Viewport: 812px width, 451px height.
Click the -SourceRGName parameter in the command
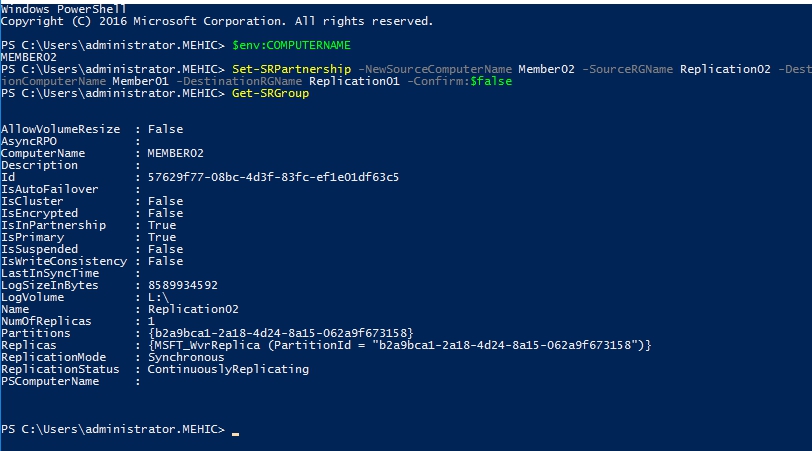(x=628, y=69)
